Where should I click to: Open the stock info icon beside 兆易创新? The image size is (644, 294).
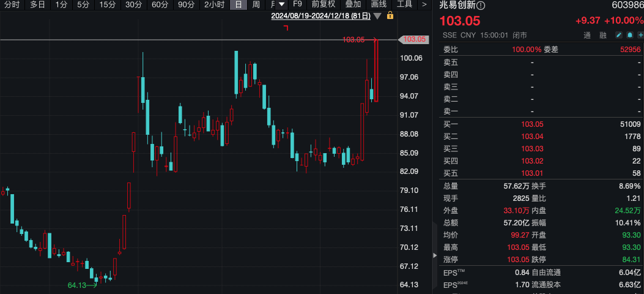481,6
